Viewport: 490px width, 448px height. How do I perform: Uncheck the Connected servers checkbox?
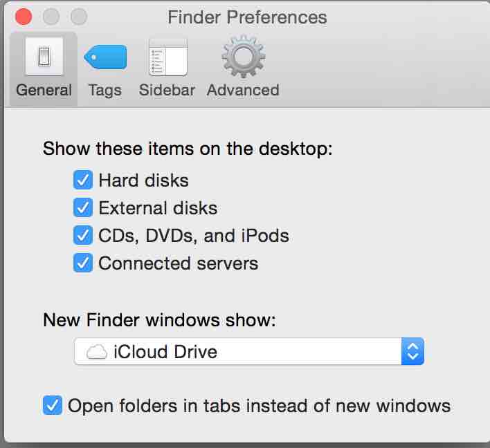(83, 263)
